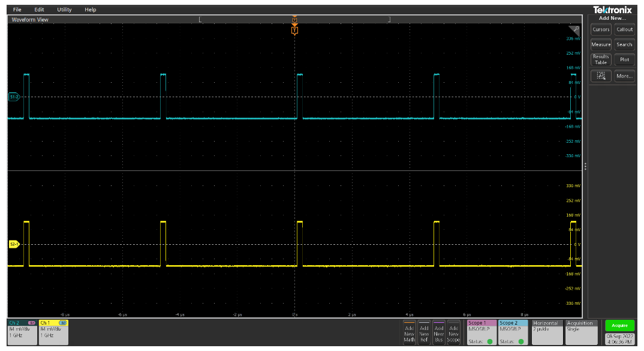Click the Measure button

coord(601,44)
